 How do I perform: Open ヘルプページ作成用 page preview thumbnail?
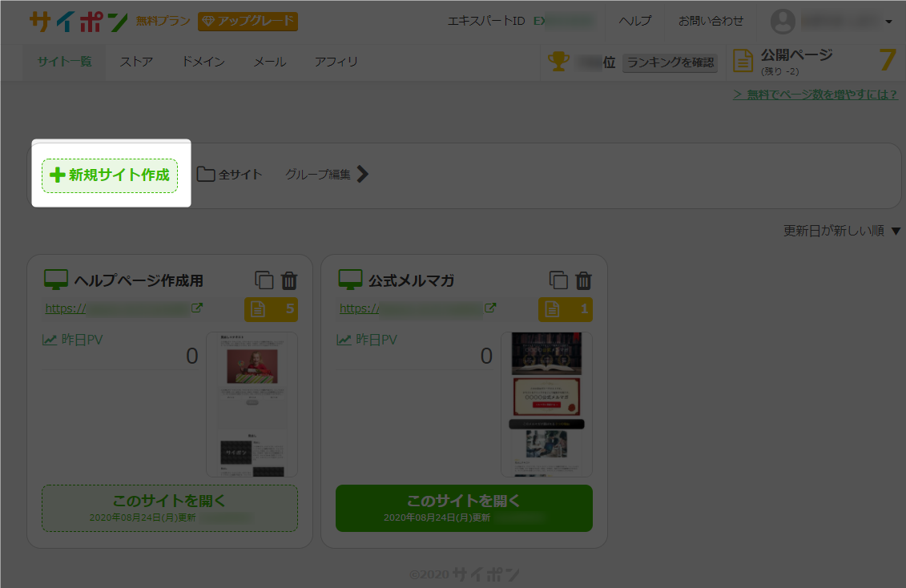(252, 405)
